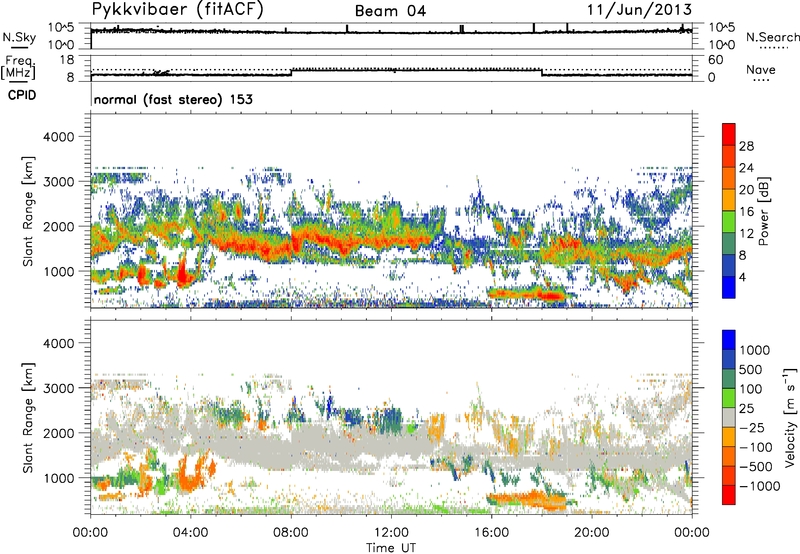This screenshot has width=800, height=554.
Task: Click the 'Nave' legend label
Action: (760, 69)
